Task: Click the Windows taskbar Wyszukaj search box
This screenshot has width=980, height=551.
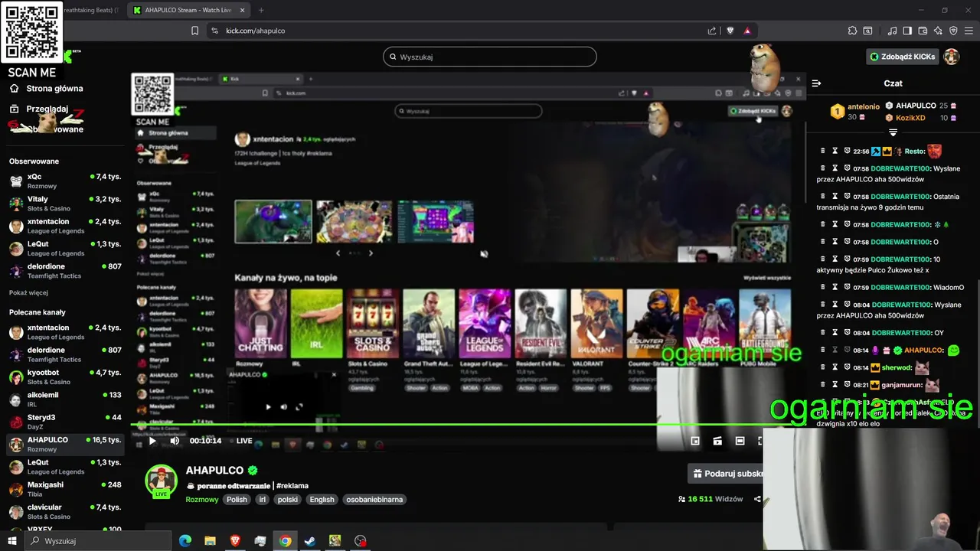Action: pyautogui.click(x=98, y=541)
